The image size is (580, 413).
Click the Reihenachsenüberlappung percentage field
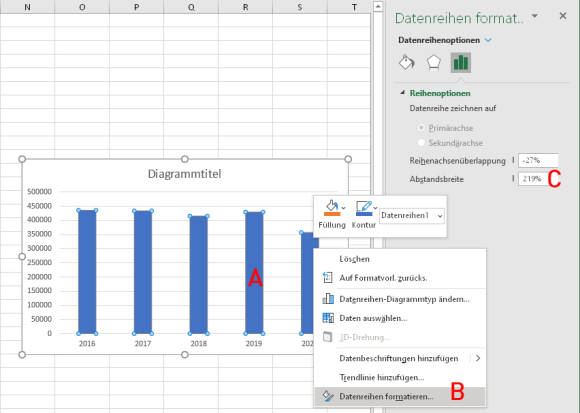[x=538, y=160]
